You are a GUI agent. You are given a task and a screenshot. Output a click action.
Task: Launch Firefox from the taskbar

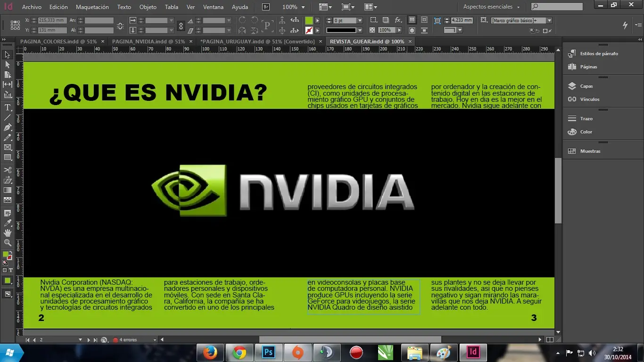pyautogui.click(x=210, y=353)
